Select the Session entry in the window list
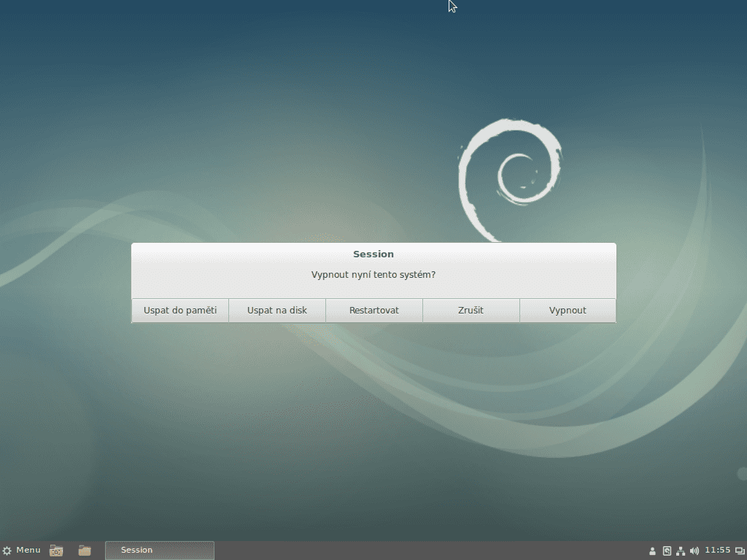This screenshot has height=560, width=747. click(x=160, y=551)
